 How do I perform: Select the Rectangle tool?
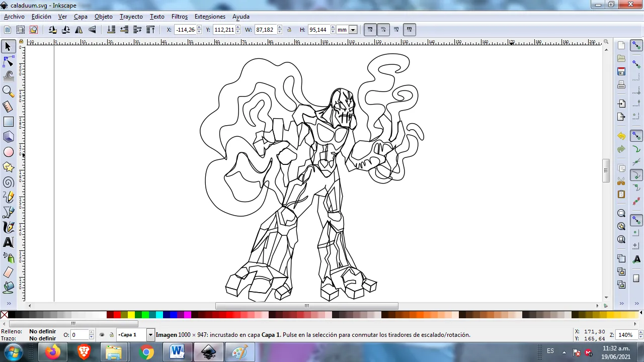point(8,122)
